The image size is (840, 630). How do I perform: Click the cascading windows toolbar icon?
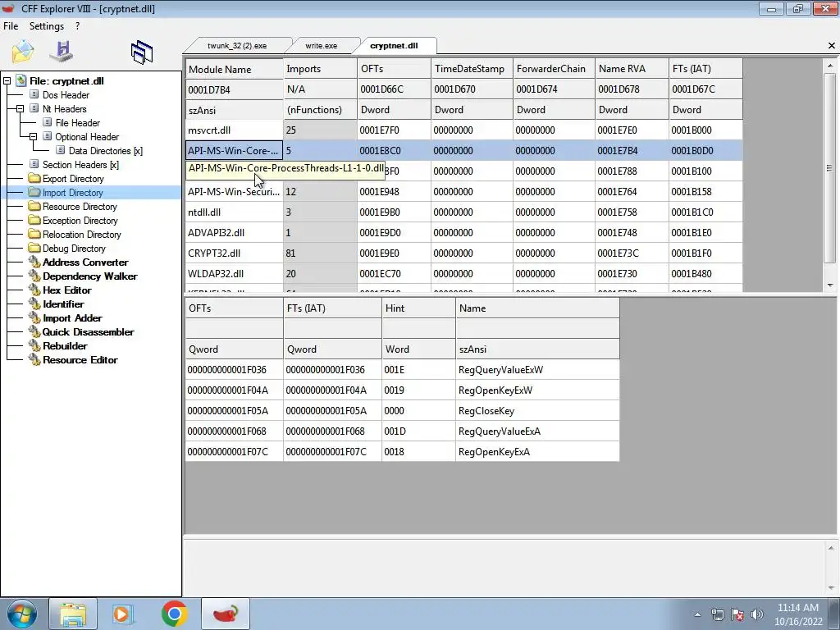tap(141, 52)
